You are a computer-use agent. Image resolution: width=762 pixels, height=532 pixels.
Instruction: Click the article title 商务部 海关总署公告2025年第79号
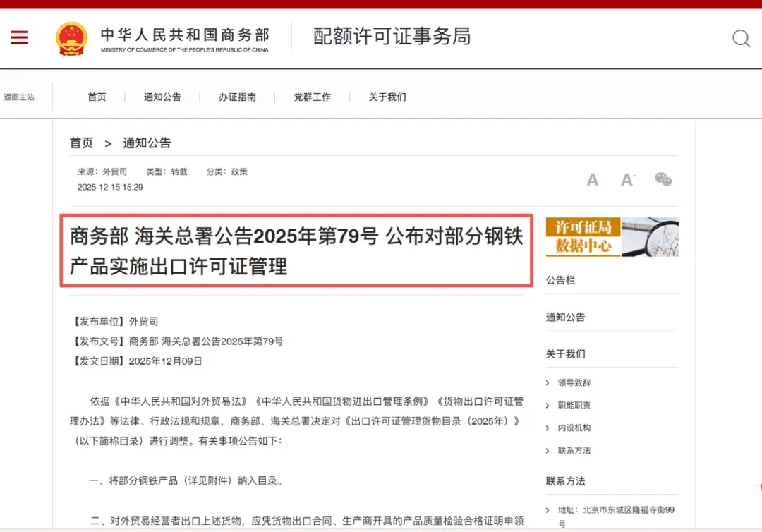(296, 250)
